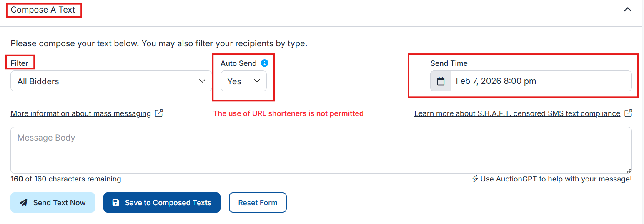Click the lightning bolt icon near AuctionGPT
Screen dimensions: 644x224
click(x=475, y=179)
